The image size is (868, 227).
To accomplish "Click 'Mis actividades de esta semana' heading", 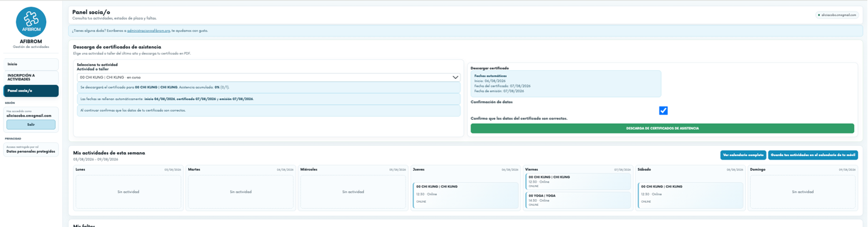I will coord(109,153).
